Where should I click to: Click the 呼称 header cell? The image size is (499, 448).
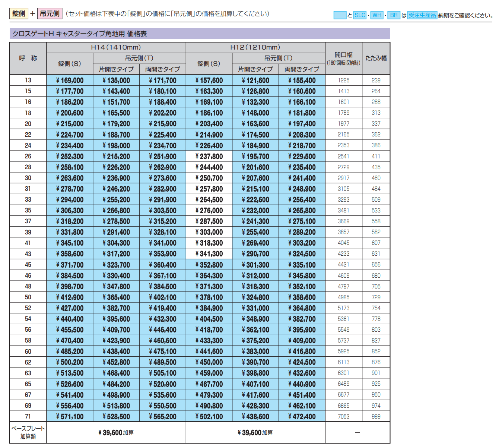(28, 58)
